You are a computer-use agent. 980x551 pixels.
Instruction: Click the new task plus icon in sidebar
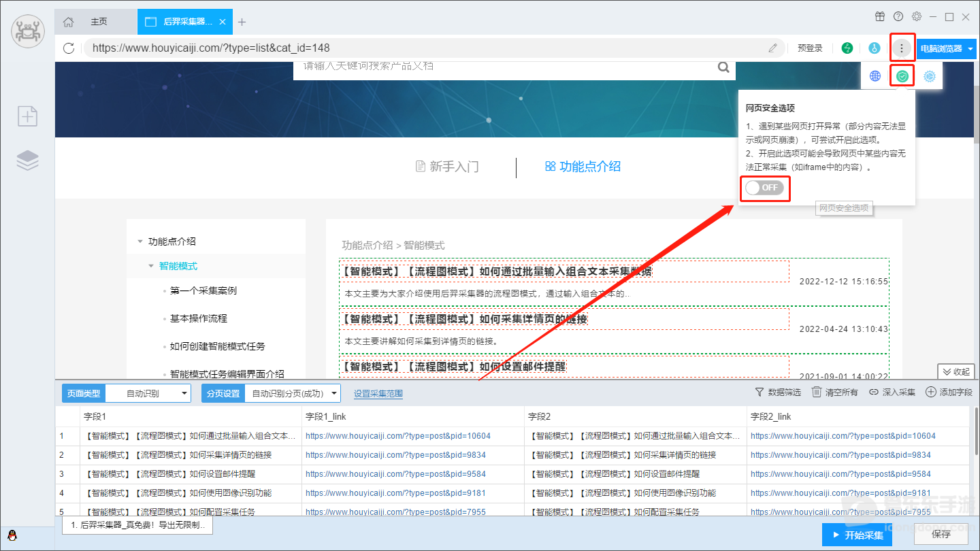pos(28,116)
